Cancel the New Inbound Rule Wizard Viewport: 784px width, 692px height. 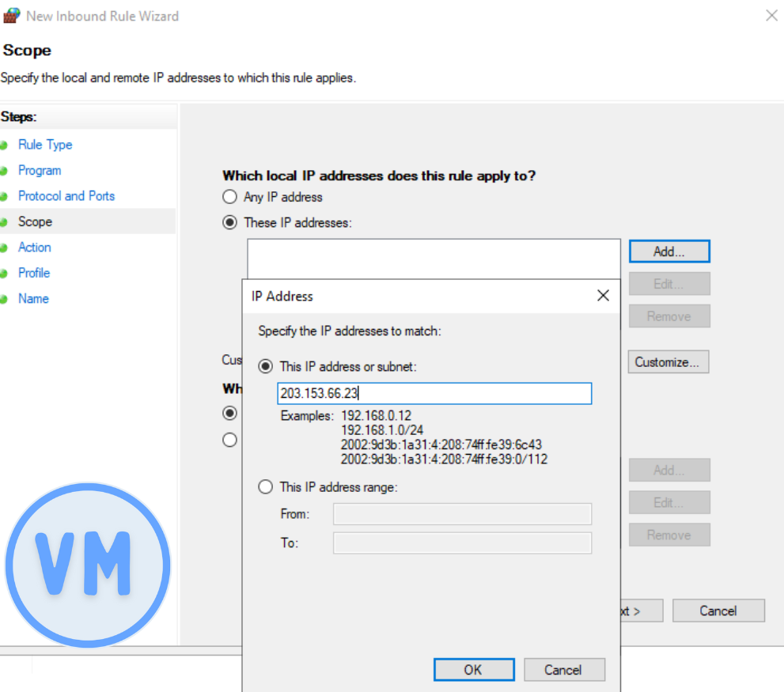[x=718, y=611]
